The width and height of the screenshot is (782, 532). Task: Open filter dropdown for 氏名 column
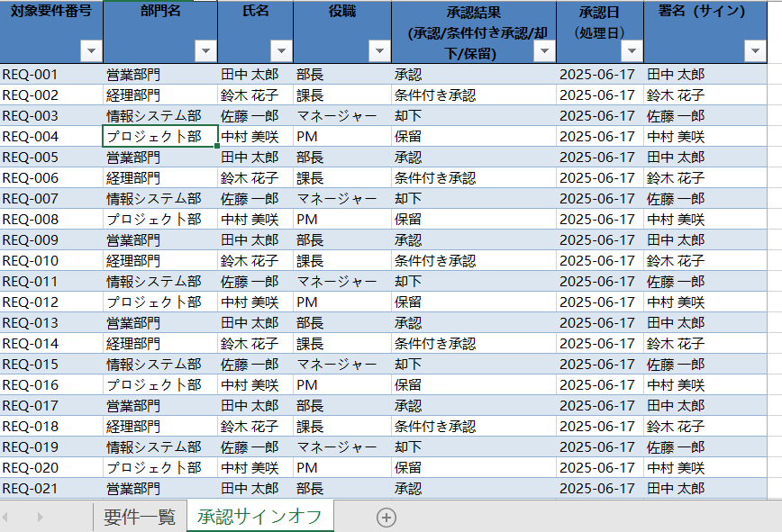[281, 50]
